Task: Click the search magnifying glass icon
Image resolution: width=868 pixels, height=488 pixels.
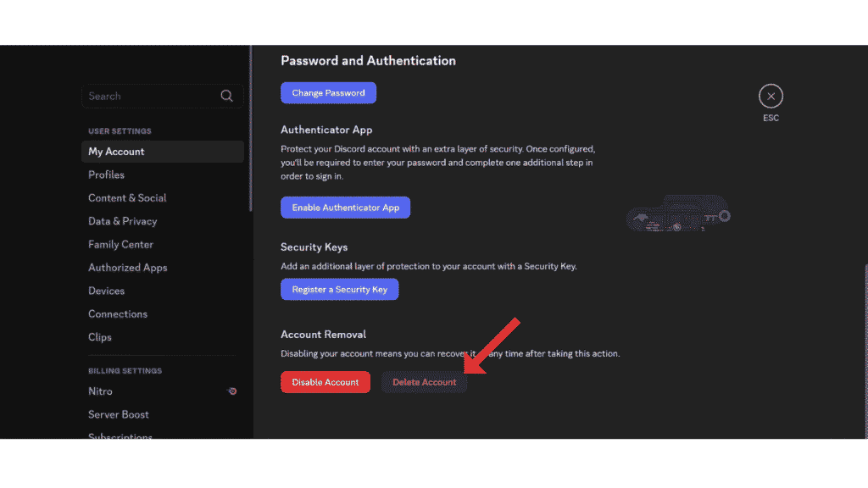Action: click(226, 96)
